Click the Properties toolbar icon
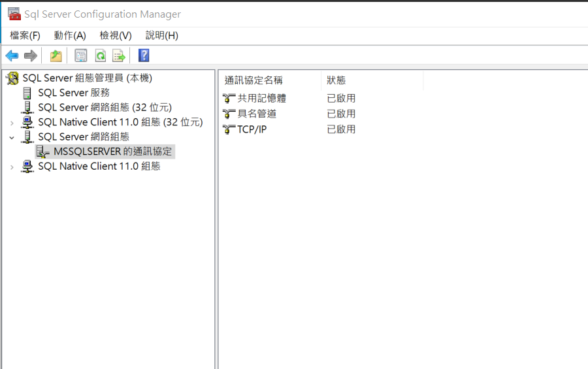 tap(80, 56)
